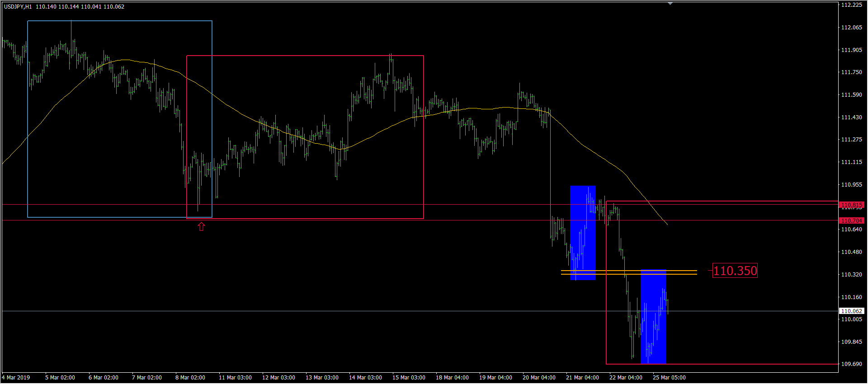This screenshot has width=868, height=384.
Task: Click the 110.815 red price tag
Action: (x=851, y=205)
